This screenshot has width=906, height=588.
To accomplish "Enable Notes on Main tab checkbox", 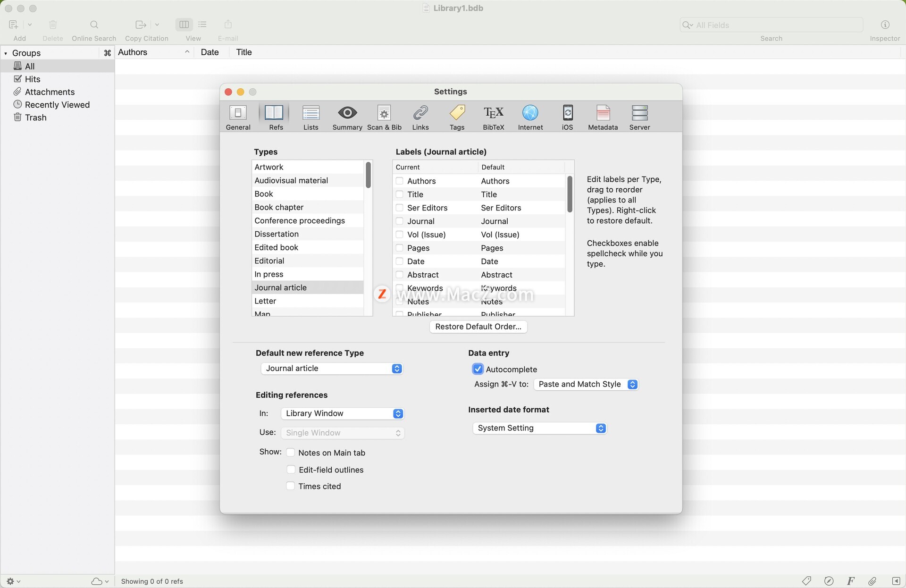I will pos(291,453).
